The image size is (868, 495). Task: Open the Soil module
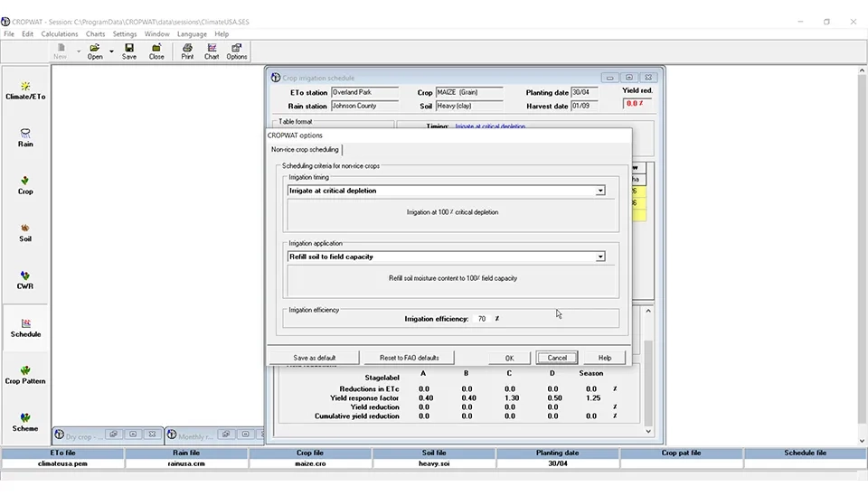tap(25, 232)
